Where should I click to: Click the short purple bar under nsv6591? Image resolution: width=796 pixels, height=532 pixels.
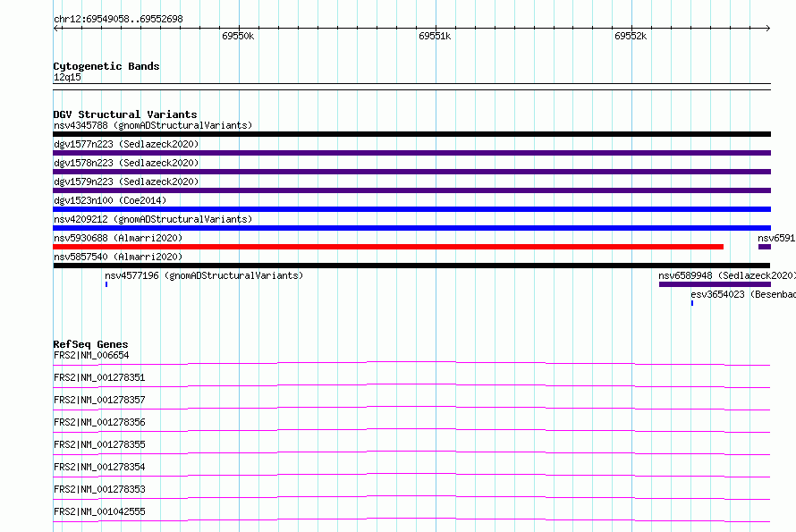pos(765,247)
